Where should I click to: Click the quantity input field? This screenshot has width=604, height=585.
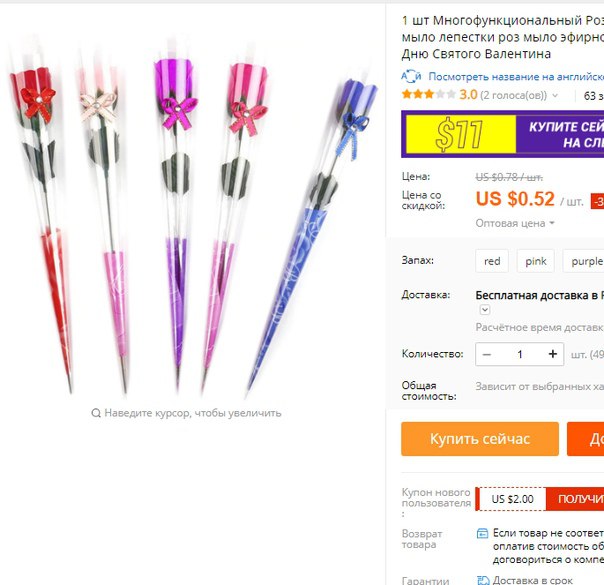(x=520, y=354)
